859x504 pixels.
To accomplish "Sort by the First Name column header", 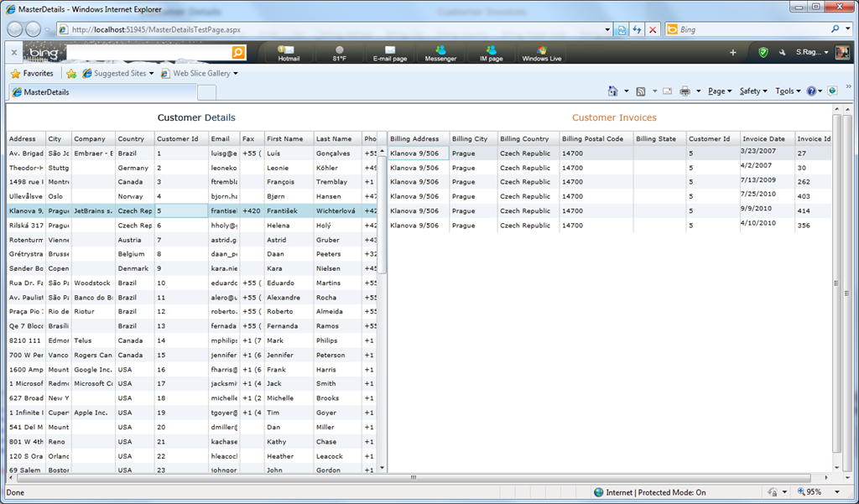I will [x=289, y=139].
